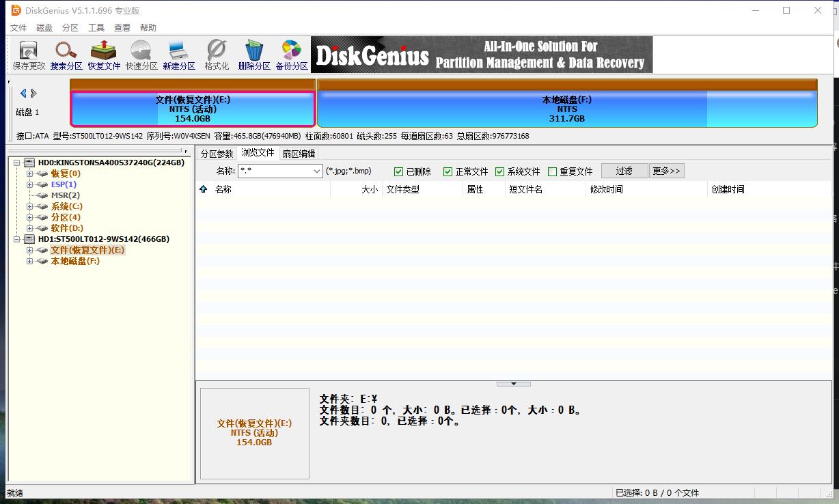Expand the 恢复(0) partition node
Screen dimensions: 839x504
30,173
